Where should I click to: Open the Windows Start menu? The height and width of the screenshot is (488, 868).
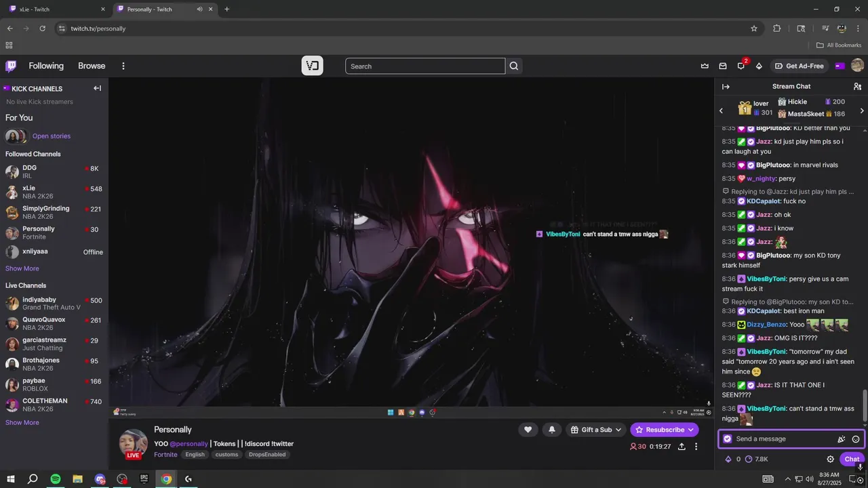pyautogui.click(x=11, y=479)
